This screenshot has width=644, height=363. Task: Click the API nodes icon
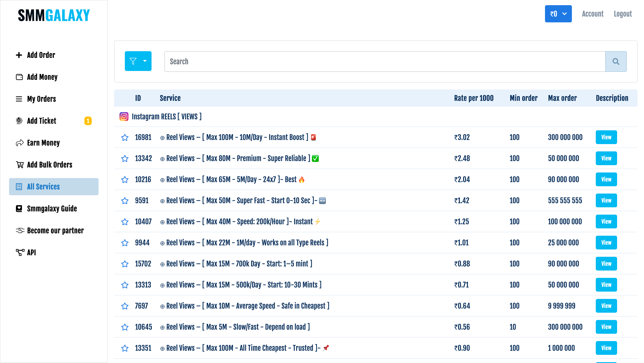tap(20, 252)
